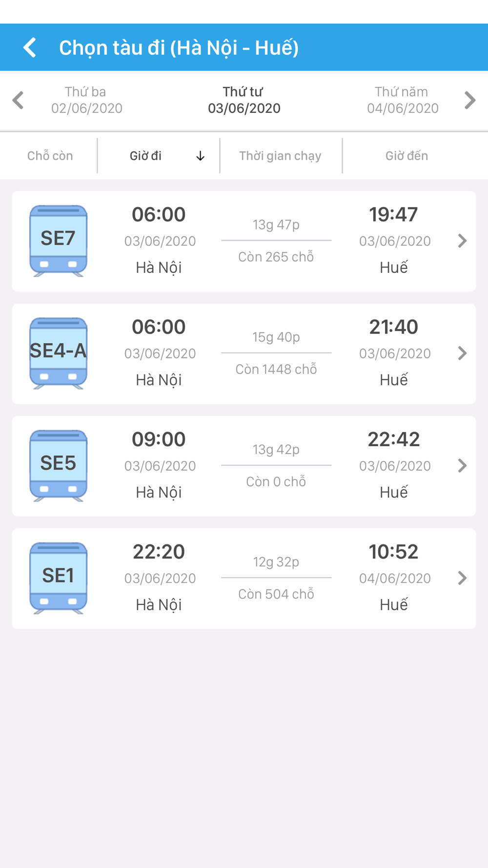488x868 pixels.
Task: Select Thứ ba 02/06/2020 date tab
Action: (x=86, y=100)
